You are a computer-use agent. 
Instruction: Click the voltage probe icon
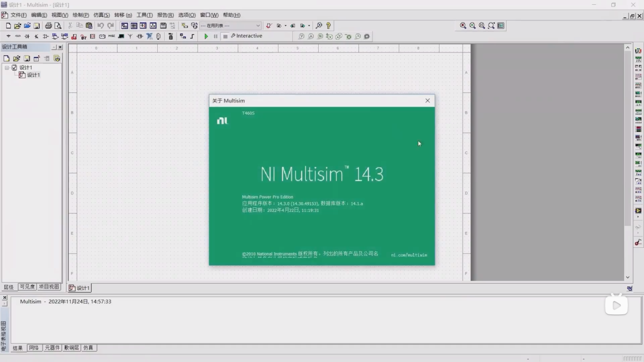tap(302, 36)
